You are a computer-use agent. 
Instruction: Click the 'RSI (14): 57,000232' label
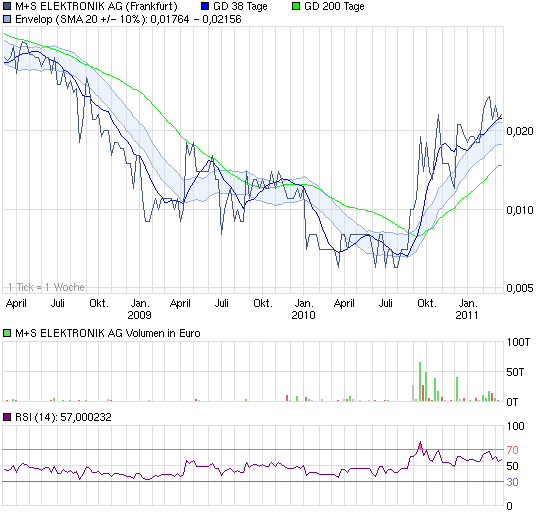[x=63, y=417]
